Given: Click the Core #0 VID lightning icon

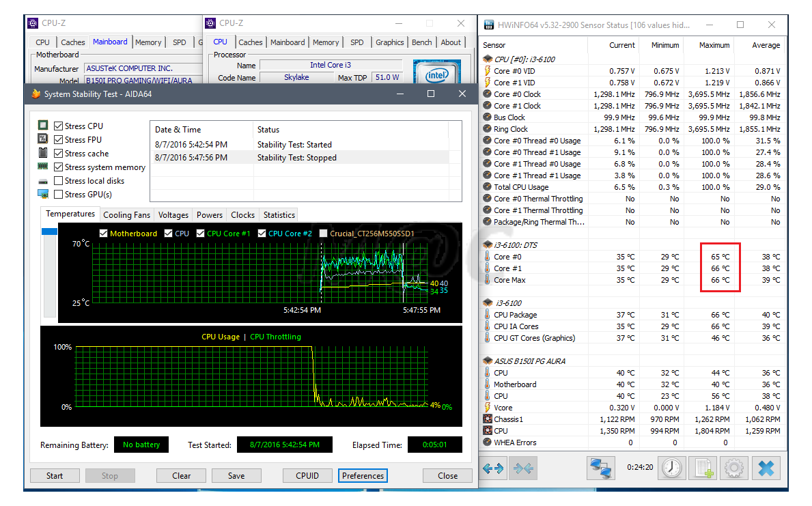Looking at the screenshot, I should pyautogui.click(x=487, y=71).
